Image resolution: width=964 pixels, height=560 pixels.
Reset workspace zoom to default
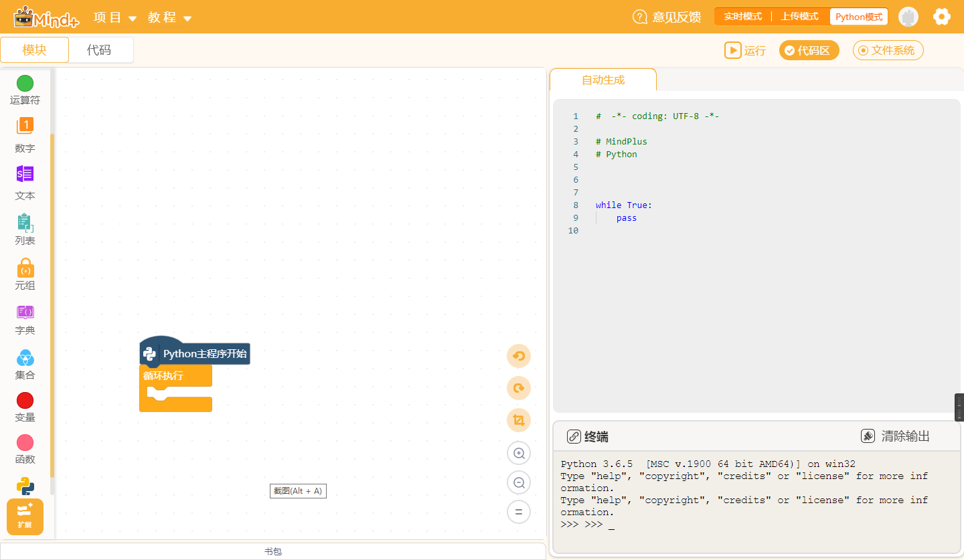click(519, 512)
